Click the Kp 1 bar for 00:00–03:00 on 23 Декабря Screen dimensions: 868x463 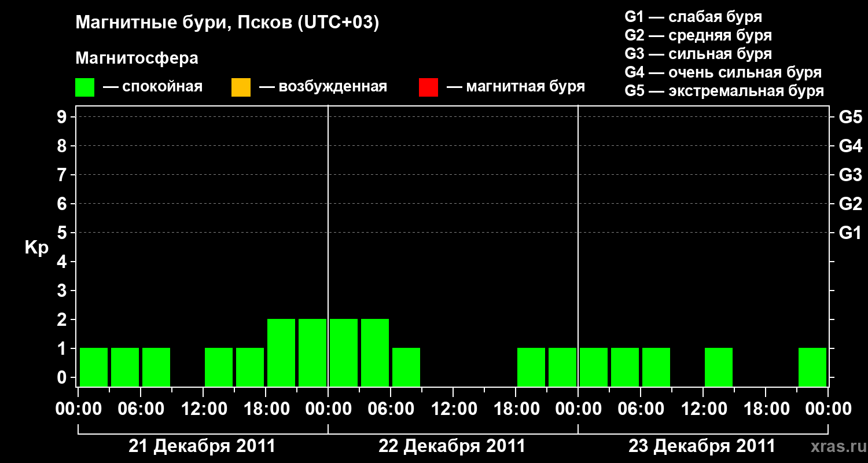594,367
